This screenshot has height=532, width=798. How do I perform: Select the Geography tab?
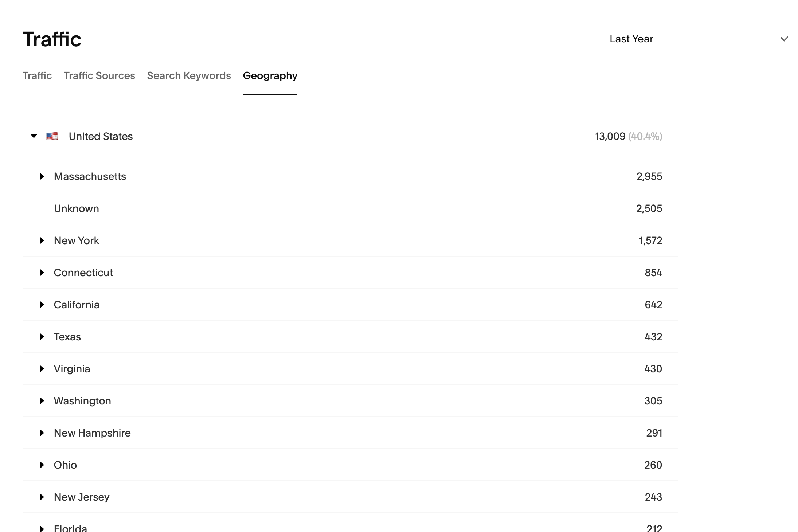pos(270,76)
